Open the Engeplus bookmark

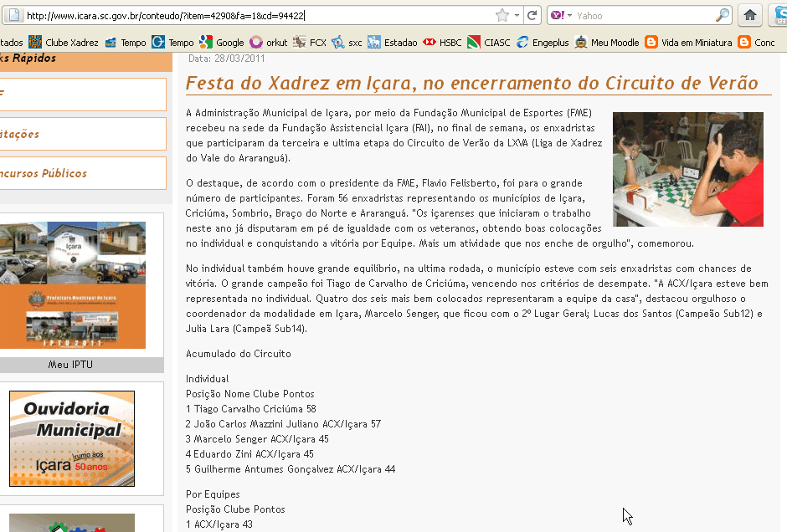(x=542, y=42)
